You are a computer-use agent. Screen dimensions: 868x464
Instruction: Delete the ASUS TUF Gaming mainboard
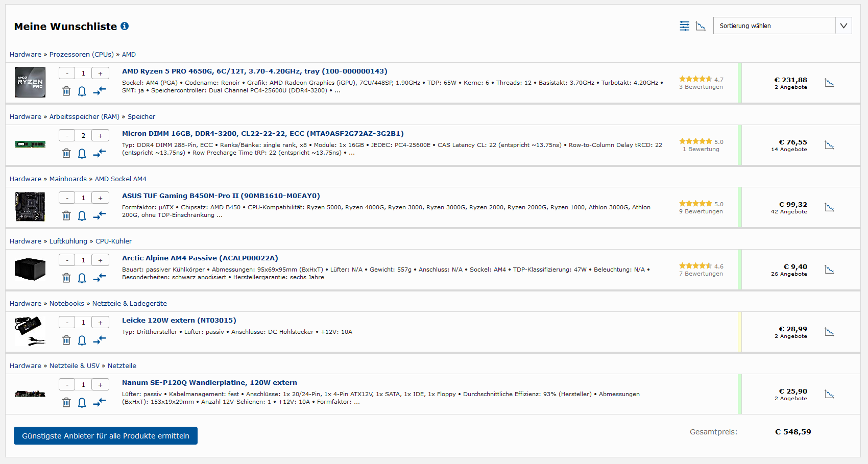[x=66, y=215]
